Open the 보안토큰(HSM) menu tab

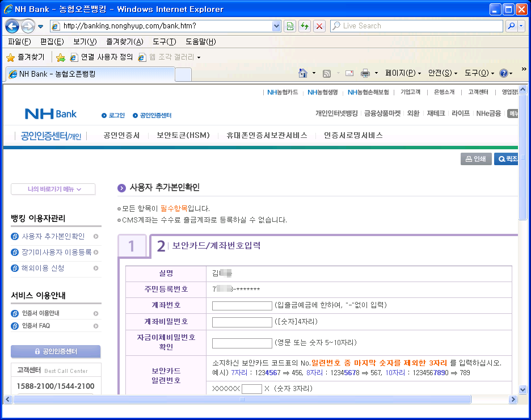[x=183, y=136]
